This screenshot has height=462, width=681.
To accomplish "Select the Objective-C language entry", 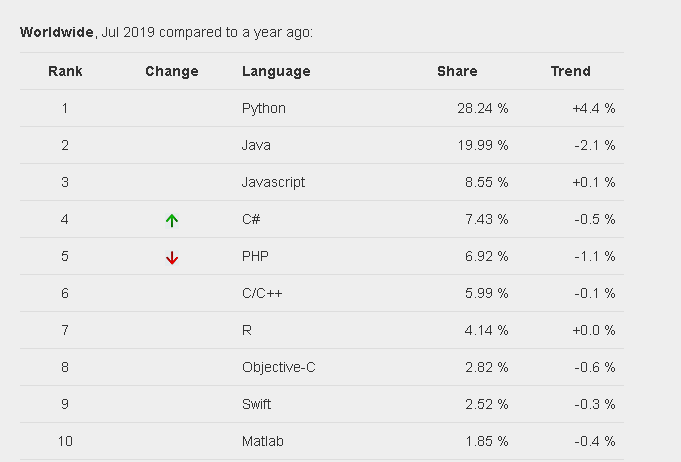I will [x=279, y=367].
